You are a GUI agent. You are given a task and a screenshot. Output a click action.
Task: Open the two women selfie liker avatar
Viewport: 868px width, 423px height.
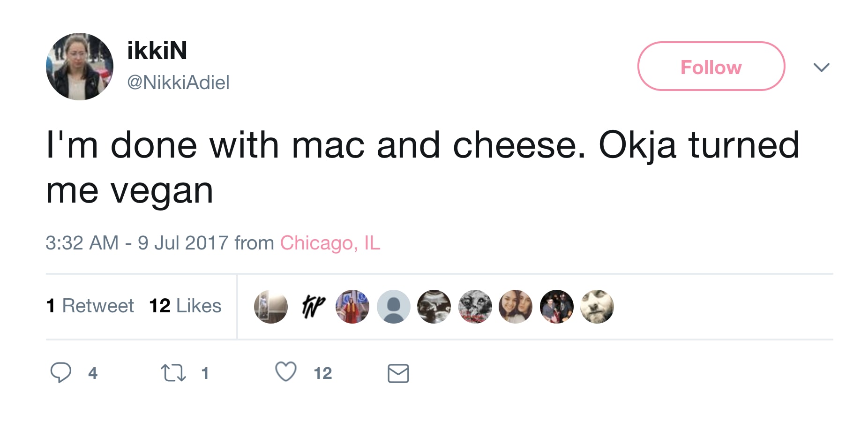516,307
